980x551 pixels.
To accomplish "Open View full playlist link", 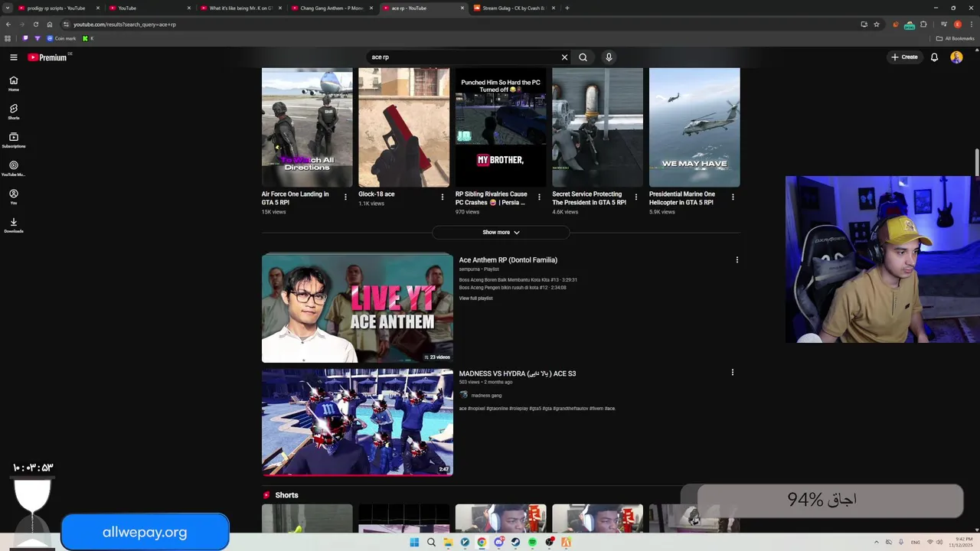I will point(476,298).
